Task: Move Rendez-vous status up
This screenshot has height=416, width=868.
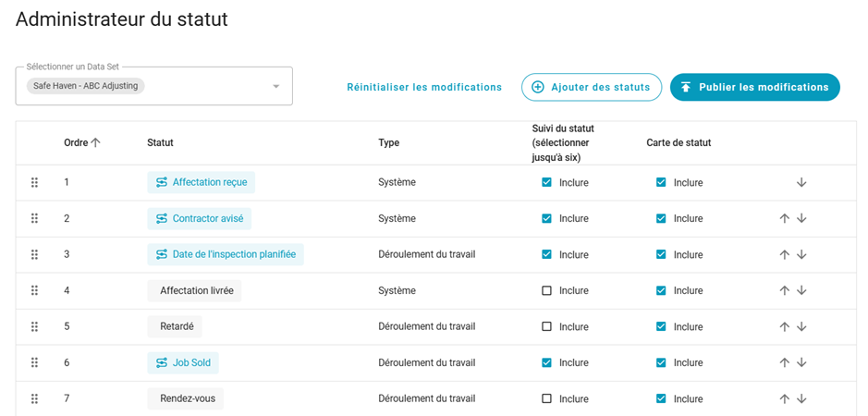Action: point(784,399)
